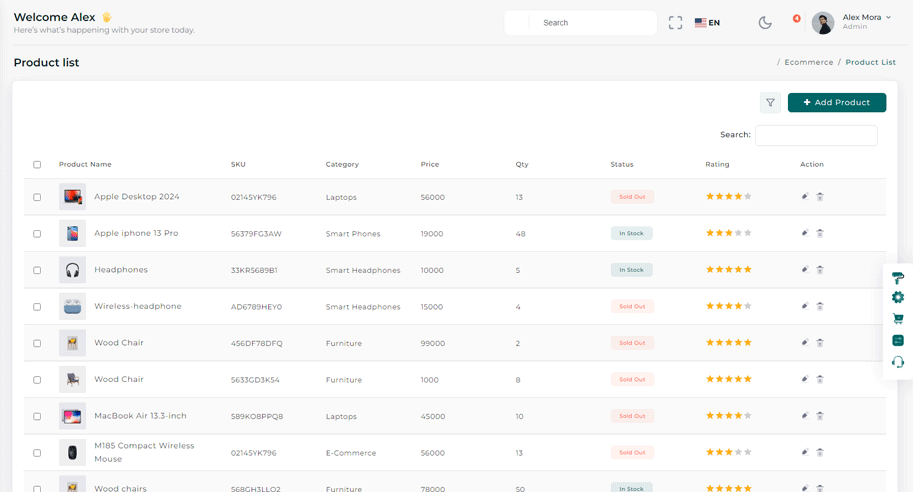Sort table by Price column header
This screenshot has width=913, height=492.
coord(429,164)
